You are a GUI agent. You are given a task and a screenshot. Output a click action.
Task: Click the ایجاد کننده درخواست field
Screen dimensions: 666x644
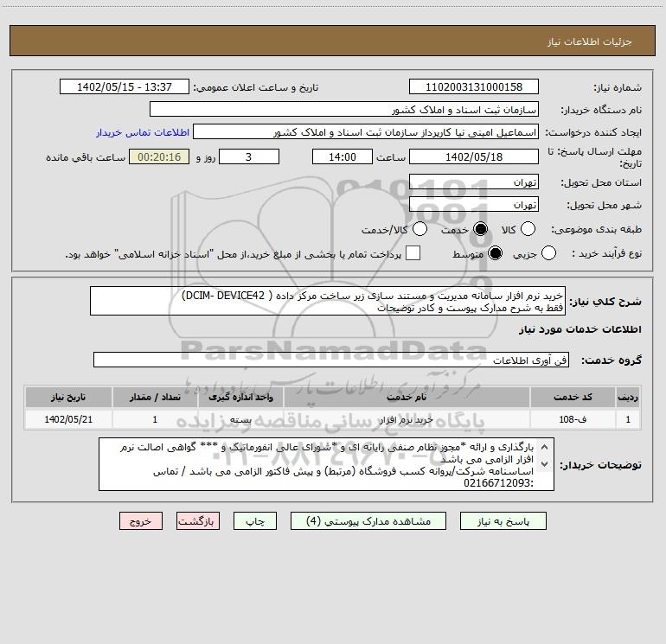coord(366,132)
